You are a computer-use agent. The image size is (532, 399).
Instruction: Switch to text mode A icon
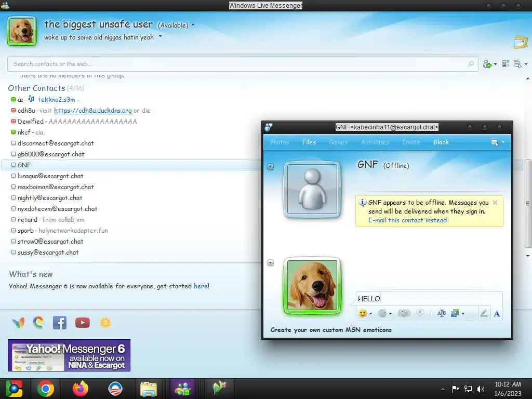coord(497,313)
